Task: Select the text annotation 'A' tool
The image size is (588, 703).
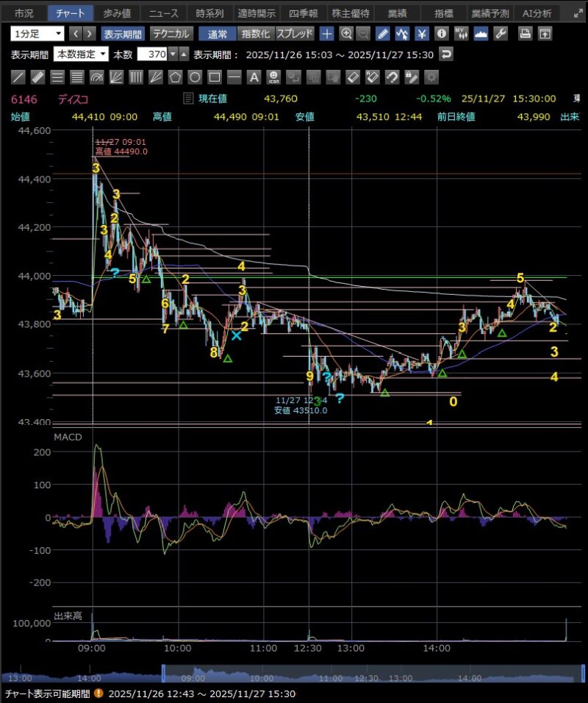Action: pyautogui.click(x=254, y=76)
